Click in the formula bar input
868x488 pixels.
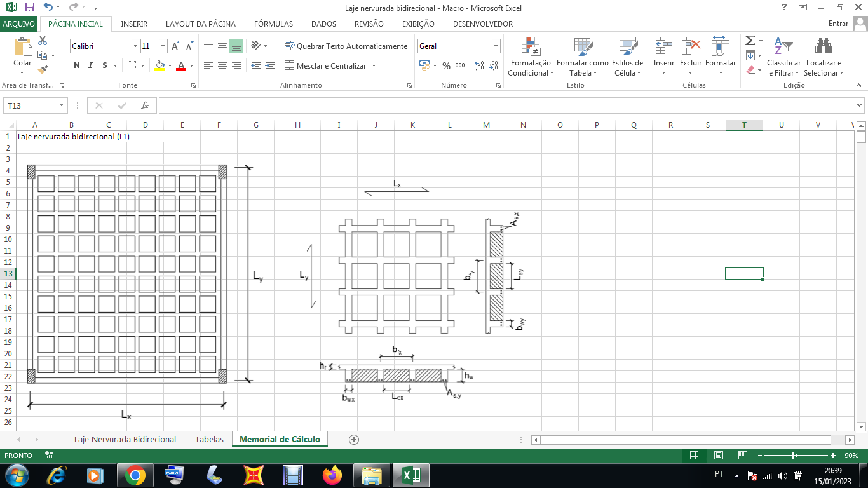506,105
